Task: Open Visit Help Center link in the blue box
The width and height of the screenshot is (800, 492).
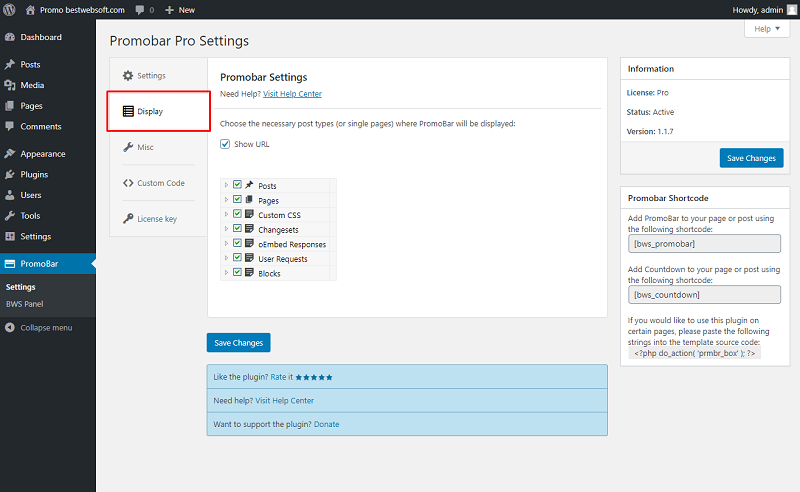Action: [285, 401]
